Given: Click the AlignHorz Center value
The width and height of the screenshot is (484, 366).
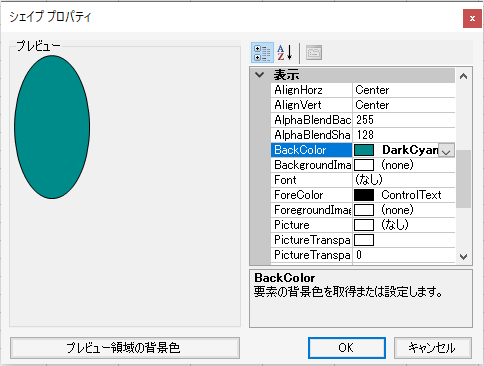Looking at the screenshot, I should coord(372,90).
